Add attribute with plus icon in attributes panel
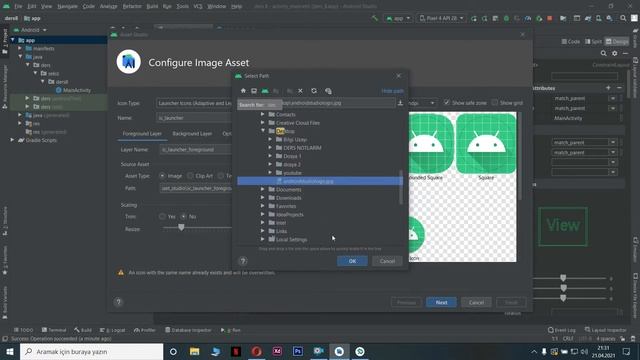Screen dimensions: 640x360 point(608,88)
